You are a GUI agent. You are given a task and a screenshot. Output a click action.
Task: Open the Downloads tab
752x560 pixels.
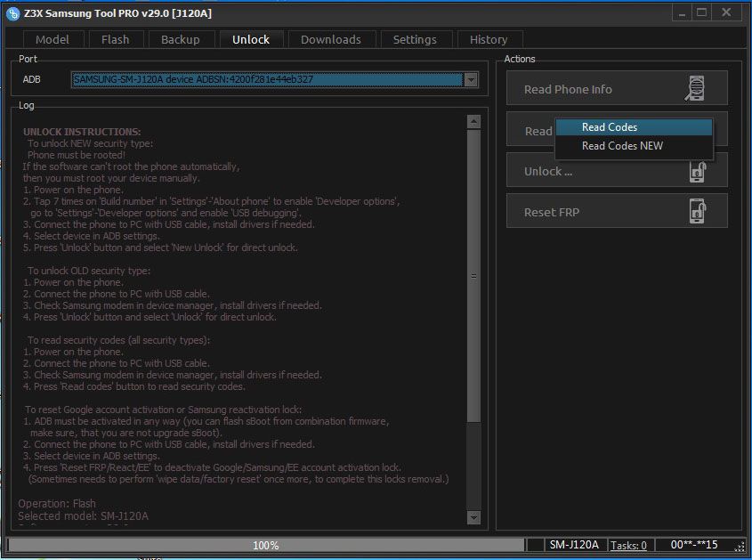(331, 39)
